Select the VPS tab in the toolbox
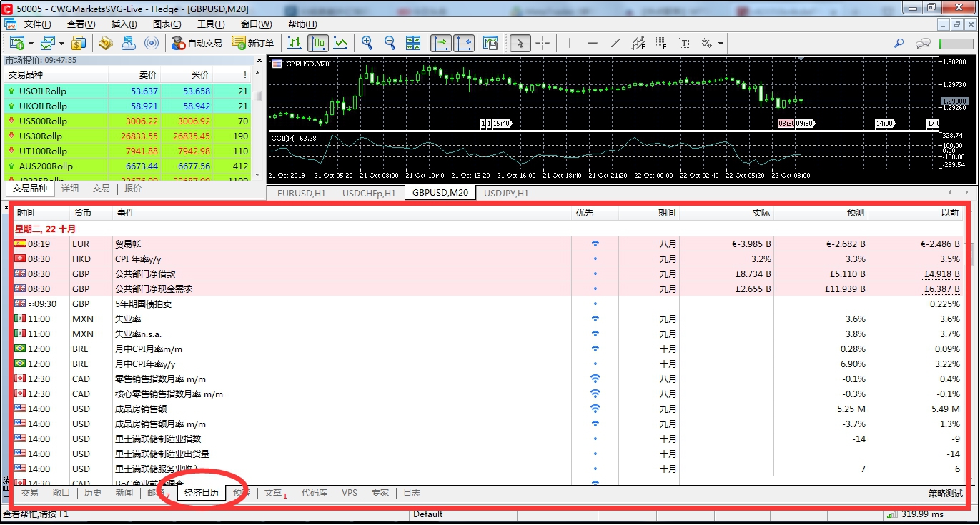The height and width of the screenshot is (525, 980). [x=349, y=493]
